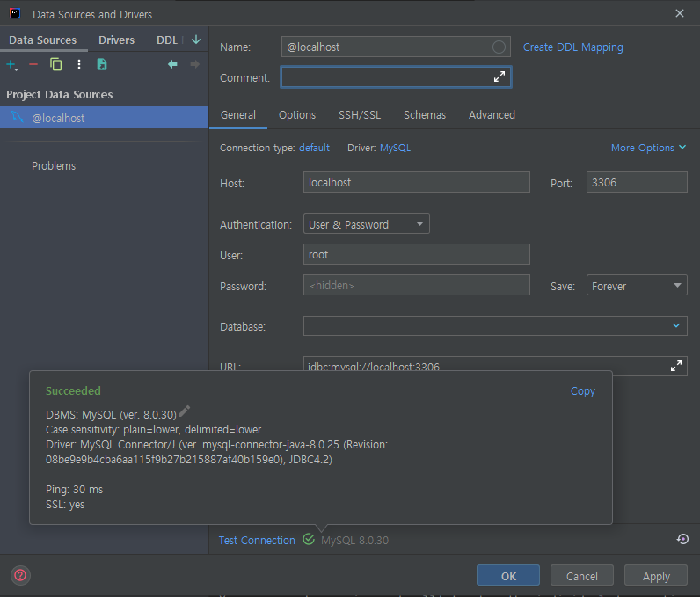Click the 'Ping: 30 ms' text

coord(74,490)
